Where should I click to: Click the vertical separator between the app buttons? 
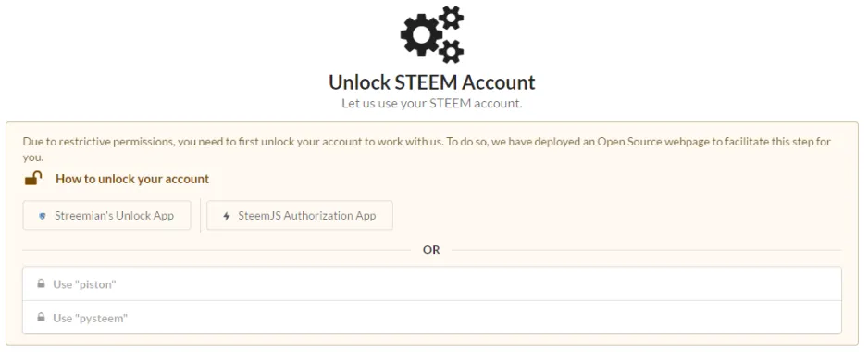pos(200,216)
